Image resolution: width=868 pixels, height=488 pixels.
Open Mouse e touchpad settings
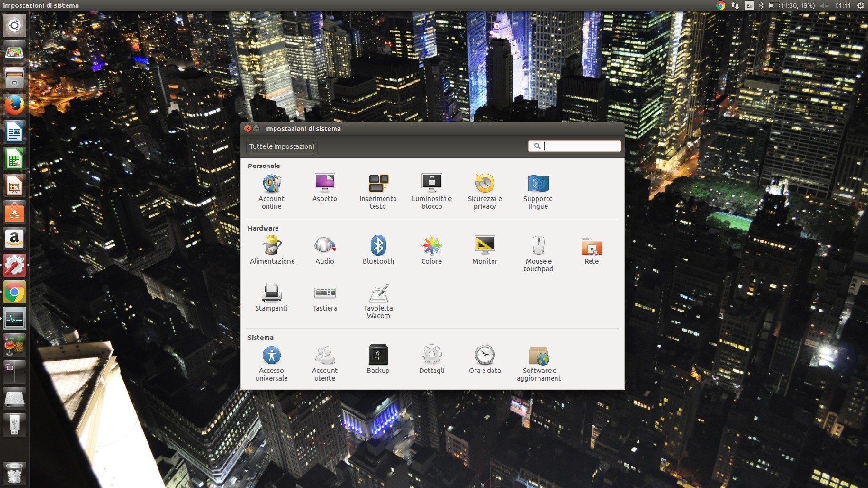pyautogui.click(x=538, y=254)
